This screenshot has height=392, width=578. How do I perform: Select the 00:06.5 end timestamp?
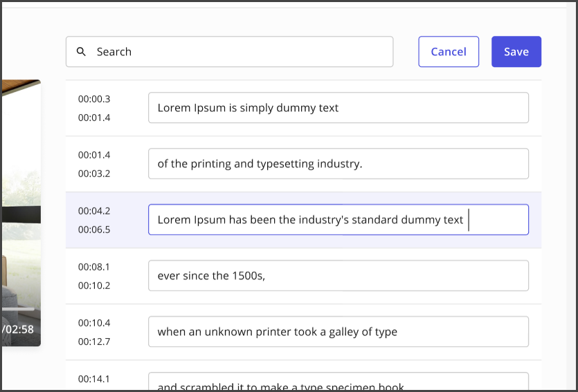point(94,230)
